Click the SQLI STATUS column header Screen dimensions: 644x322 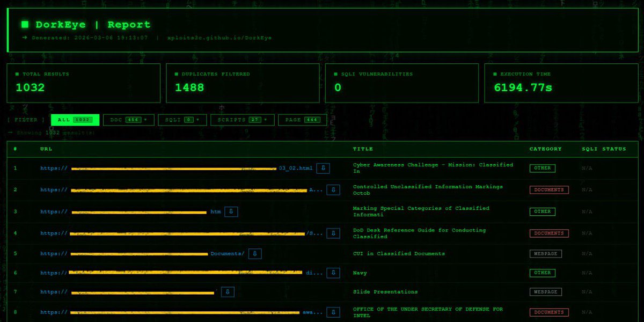604,149
